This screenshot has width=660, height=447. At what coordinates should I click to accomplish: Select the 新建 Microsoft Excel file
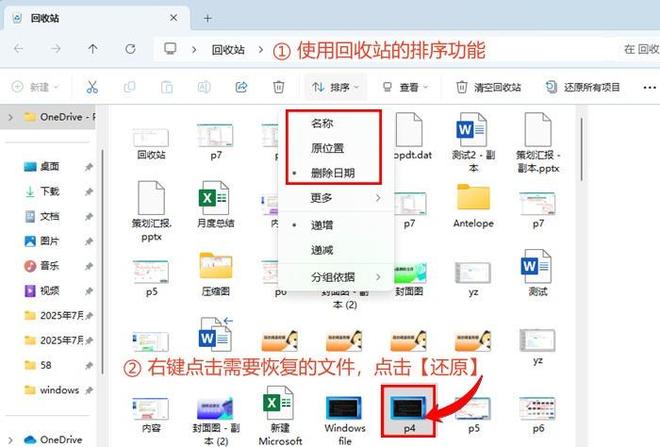(280, 416)
